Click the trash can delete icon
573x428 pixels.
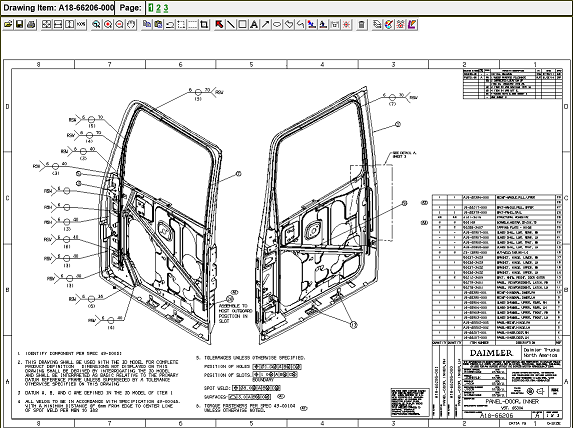[362, 24]
